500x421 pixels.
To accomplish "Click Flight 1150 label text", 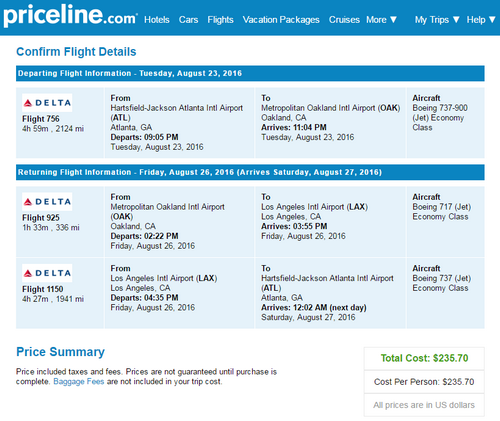I will pos(43,289).
